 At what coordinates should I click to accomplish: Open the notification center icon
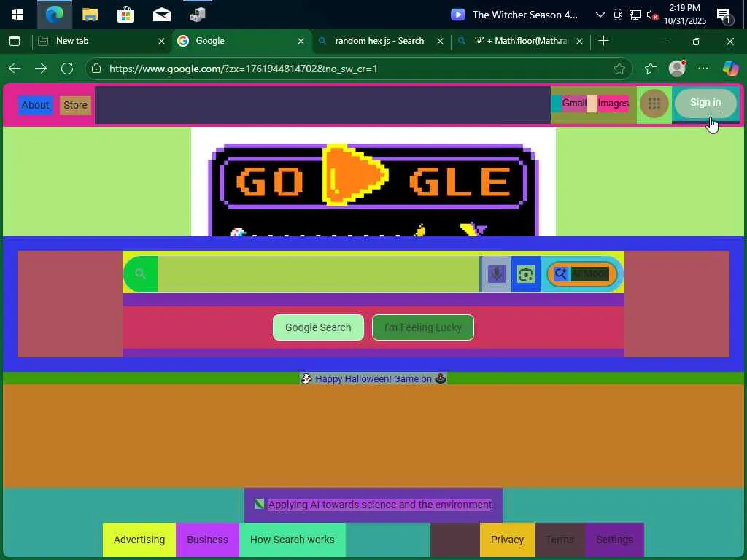tap(724, 16)
